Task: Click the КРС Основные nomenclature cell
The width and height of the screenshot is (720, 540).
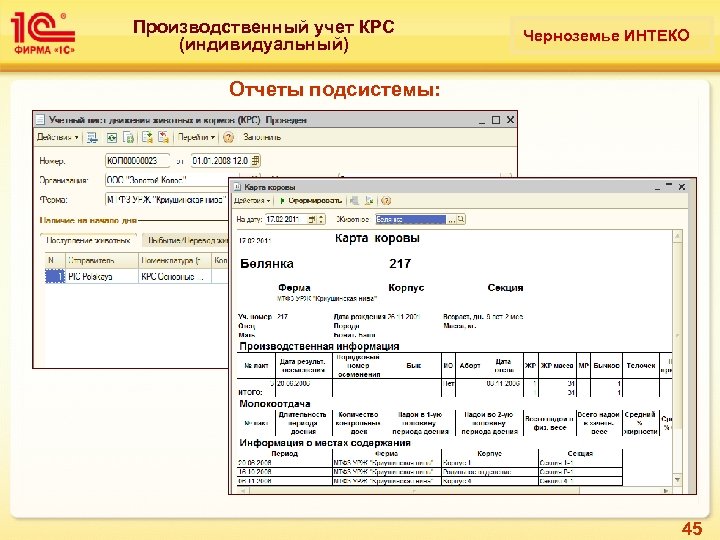Action: 174,276
